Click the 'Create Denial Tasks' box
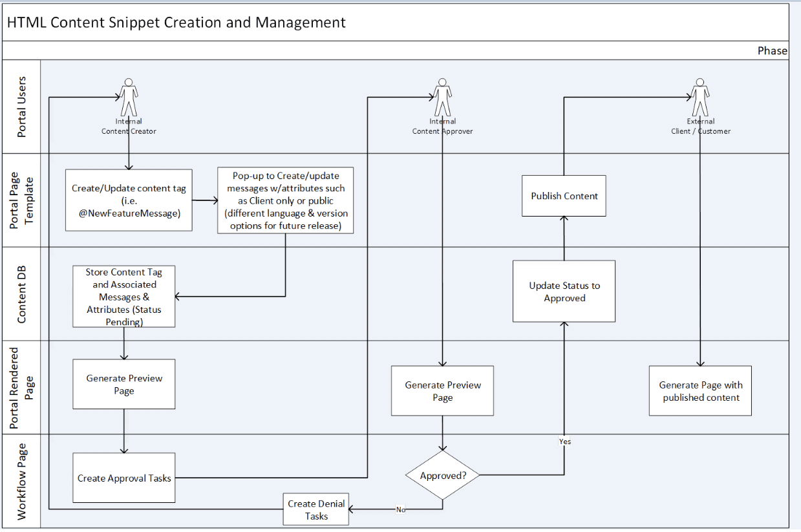801x532 pixels. [x=316, y=509]
